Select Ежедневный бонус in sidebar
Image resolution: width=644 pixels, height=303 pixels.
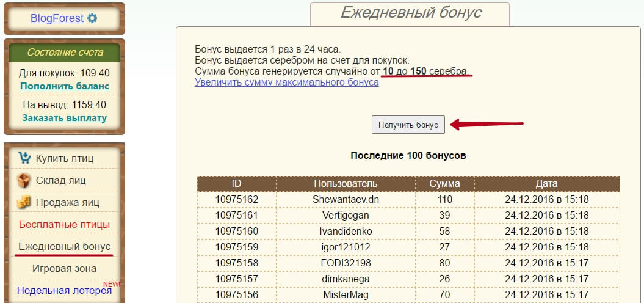[x=65, y=246]
